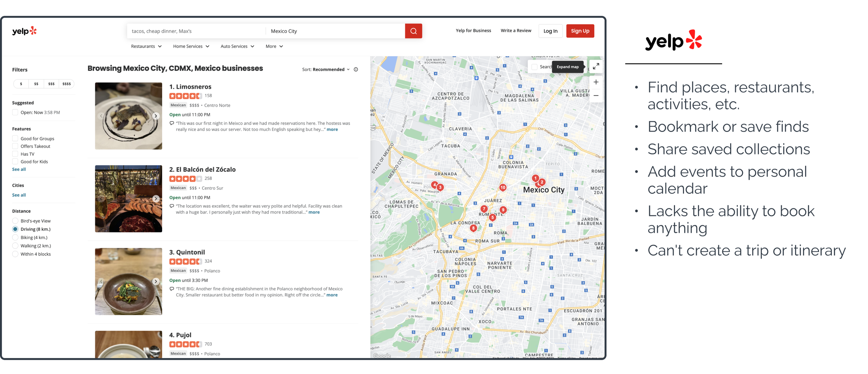Select map pin number 2

542,182
